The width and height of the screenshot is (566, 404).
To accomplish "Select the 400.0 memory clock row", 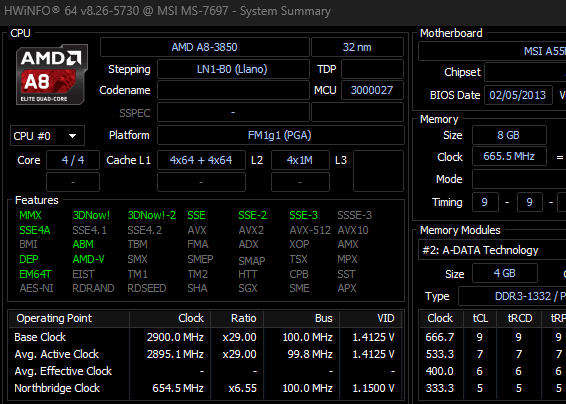I will point(492,371).
